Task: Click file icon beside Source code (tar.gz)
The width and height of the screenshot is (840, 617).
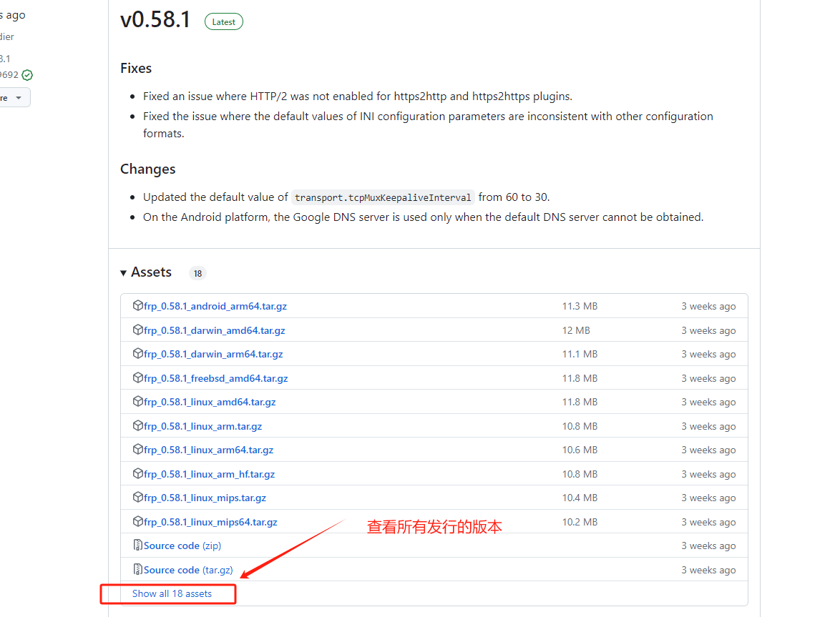Action: click(138, 570)
